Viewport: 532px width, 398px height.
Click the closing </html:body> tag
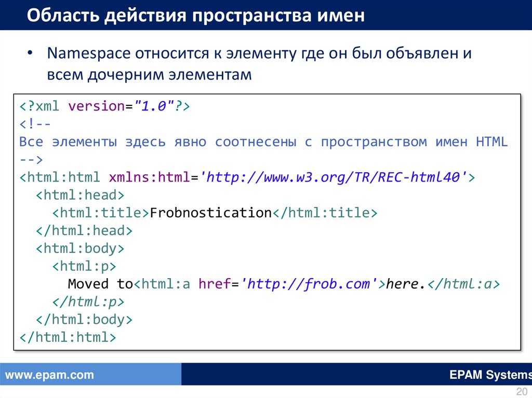(x=84, y=319)
